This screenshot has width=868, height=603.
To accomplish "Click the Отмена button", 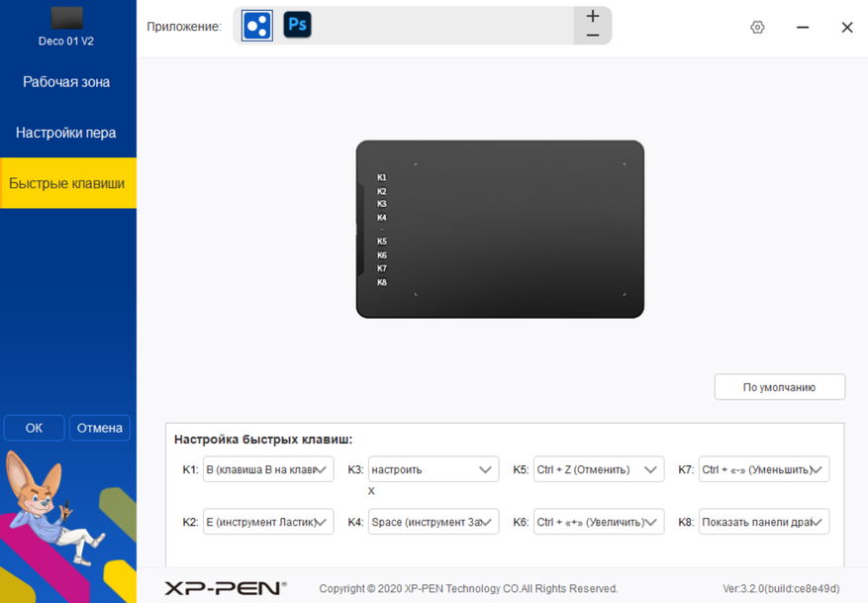I will coord(100,428).
